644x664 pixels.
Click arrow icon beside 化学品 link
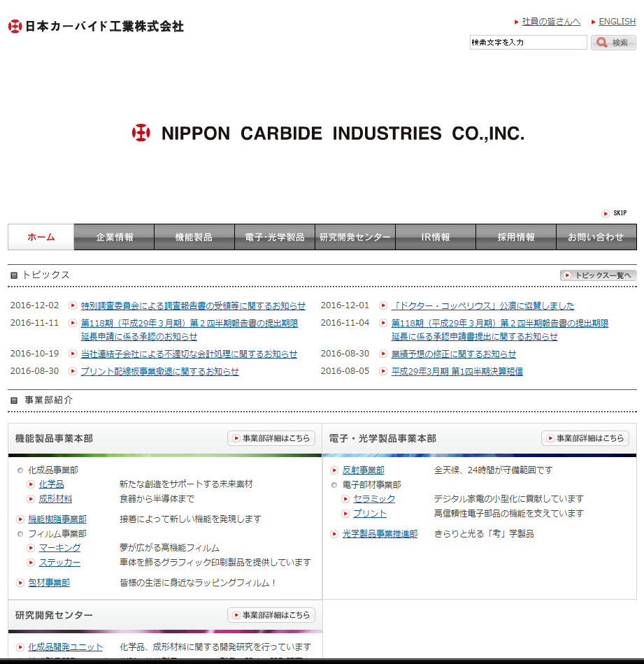(x=31, y=484)
